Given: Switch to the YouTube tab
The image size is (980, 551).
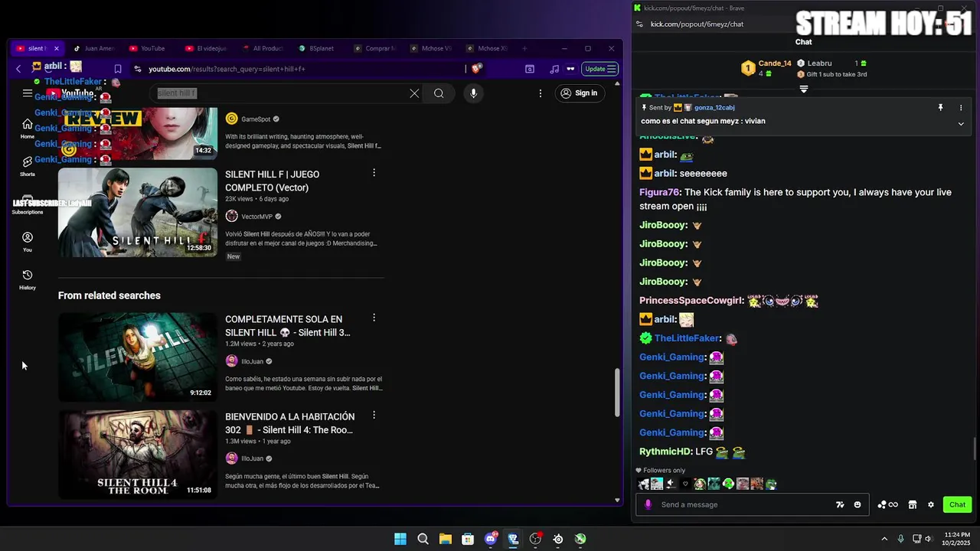Looking at the screenshot, I should point(149,48).
